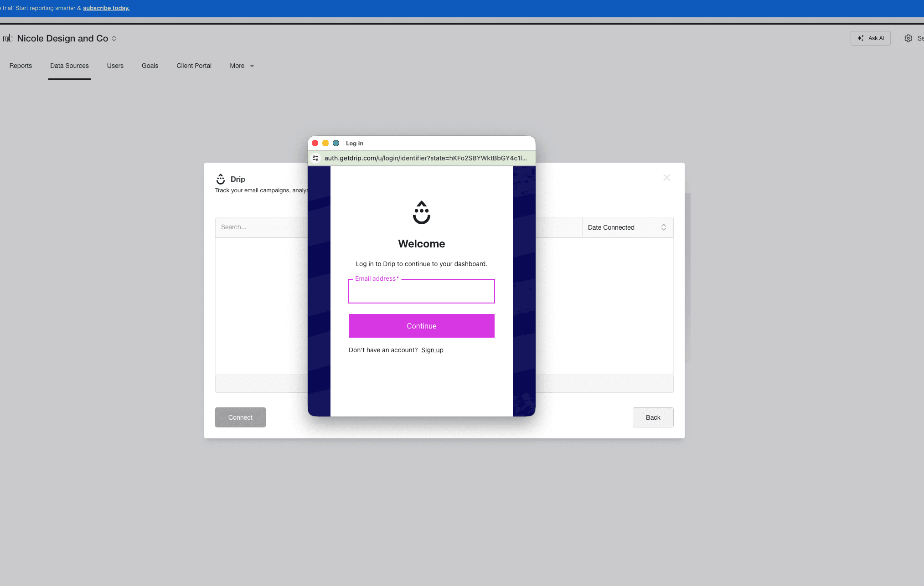Viewport: 924px width, 586px height.
Task: Close the Log in popup window (red button)
Action: point(315,143)
